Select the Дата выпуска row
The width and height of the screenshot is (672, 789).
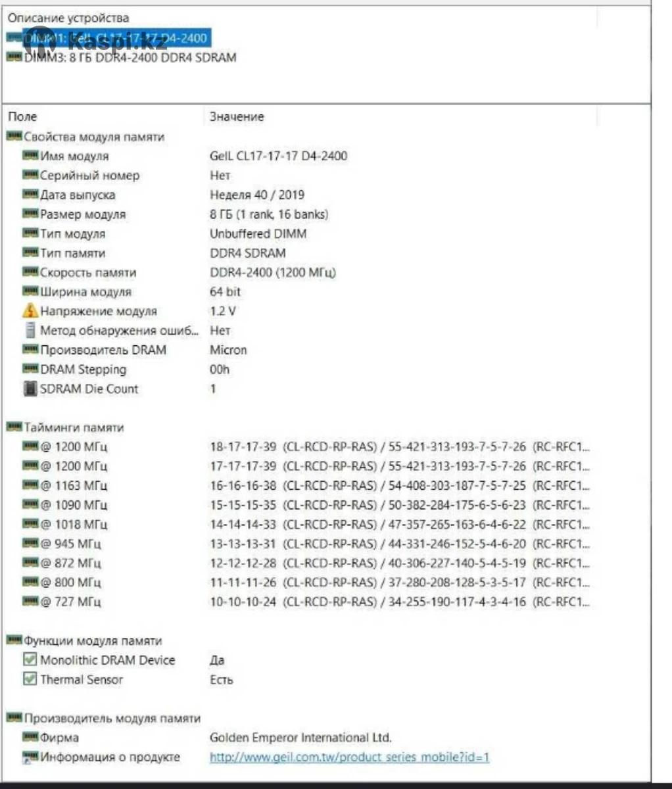pyautogui.click(x=78, y=195)
